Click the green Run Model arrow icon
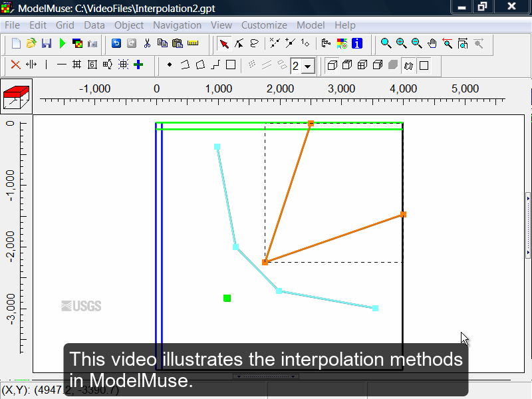This screenshot has height=399, width=532. click(62, 44)
